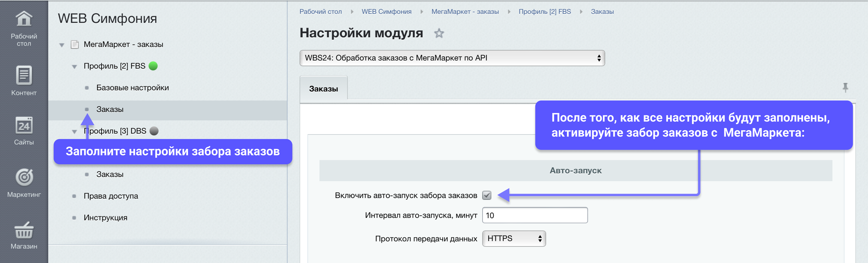The width and height of the screenshot is (868, 263).
Task: Go to Заказы breadcrumb link
Action: [602, 11]
